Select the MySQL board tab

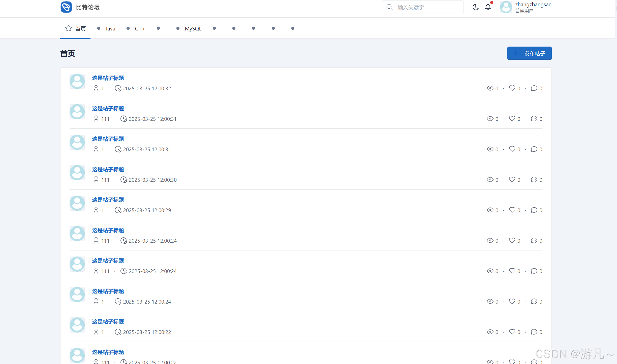point(193,28)
